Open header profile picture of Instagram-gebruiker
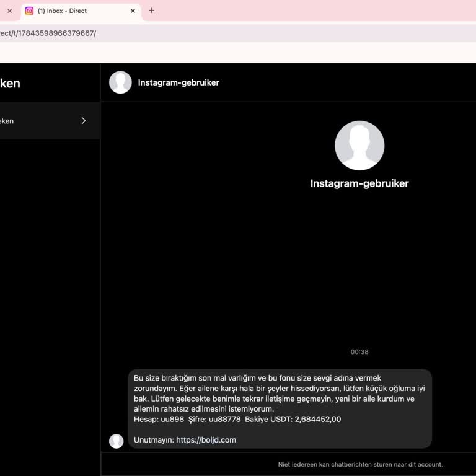The image size is (476, 476). coord(120,82)
